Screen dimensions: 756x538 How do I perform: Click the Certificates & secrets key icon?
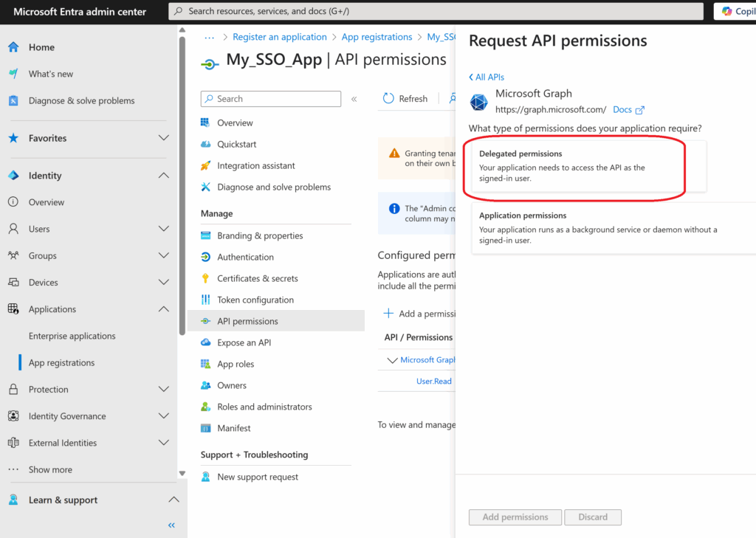[x=206, y=278]
